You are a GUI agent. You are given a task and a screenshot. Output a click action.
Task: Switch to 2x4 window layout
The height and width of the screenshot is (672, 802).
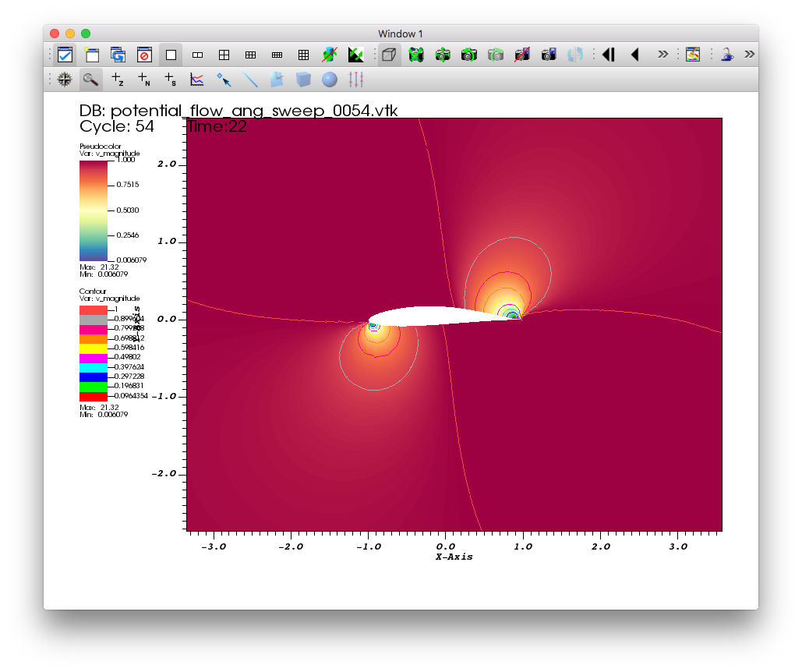[x=277, y=55]
